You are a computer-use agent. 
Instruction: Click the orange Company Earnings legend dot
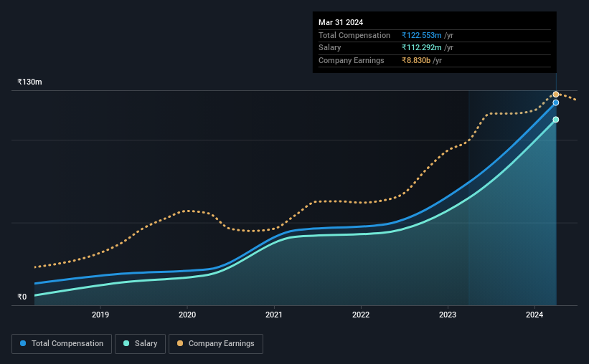[180, 343]
